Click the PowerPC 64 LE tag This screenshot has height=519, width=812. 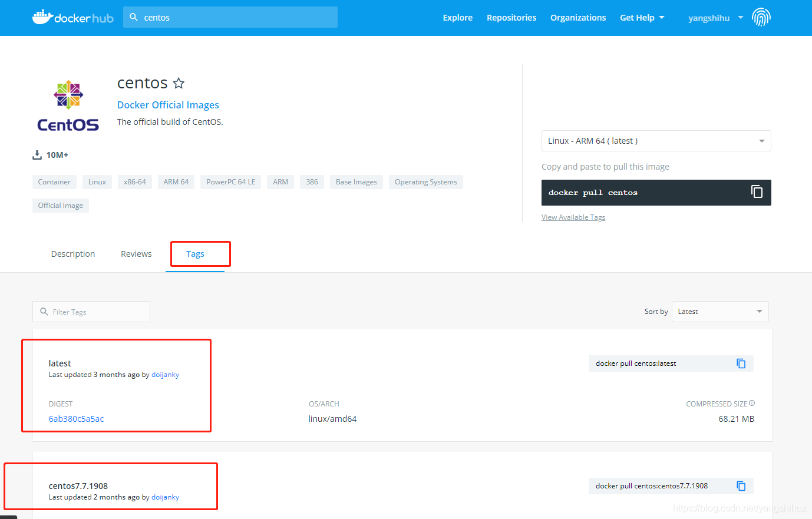[x=231, y=182]
